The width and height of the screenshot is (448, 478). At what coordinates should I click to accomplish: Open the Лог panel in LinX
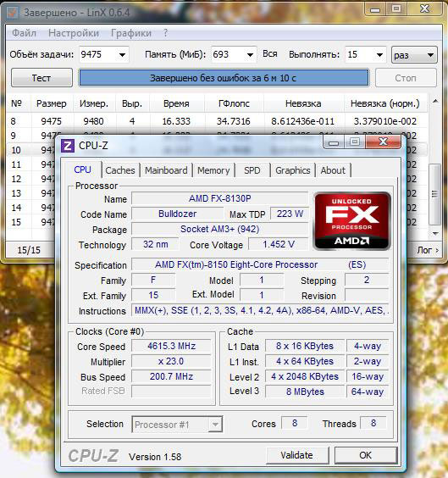[428, 250]
